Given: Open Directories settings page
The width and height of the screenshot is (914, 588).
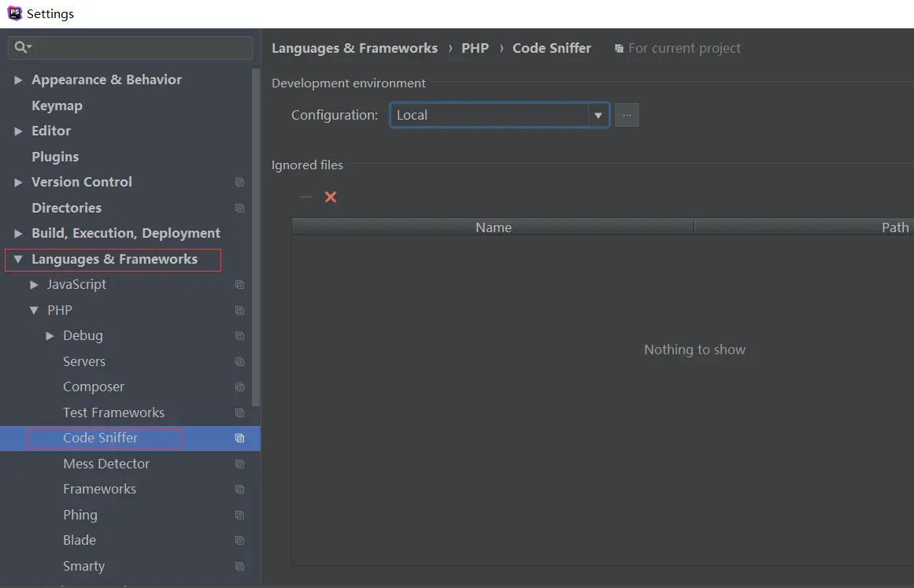Looking at the screenshot, I should pyautogui.click(x=66, y=208).
